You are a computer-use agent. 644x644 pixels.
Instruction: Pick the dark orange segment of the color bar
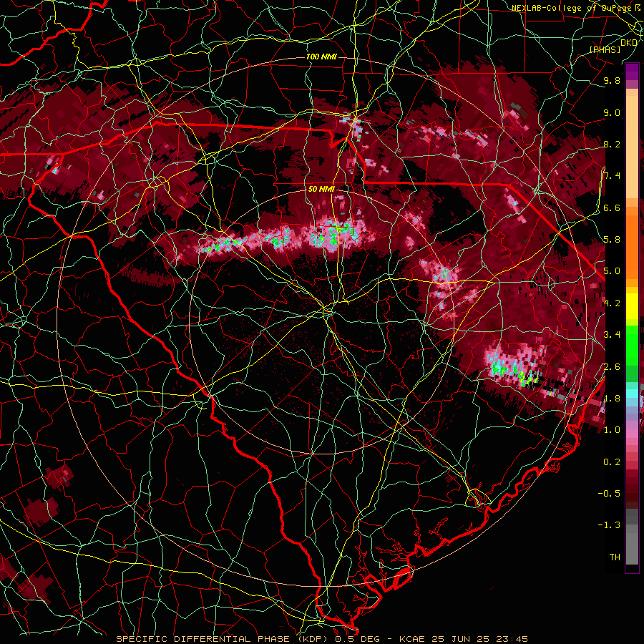coord(632,246)
